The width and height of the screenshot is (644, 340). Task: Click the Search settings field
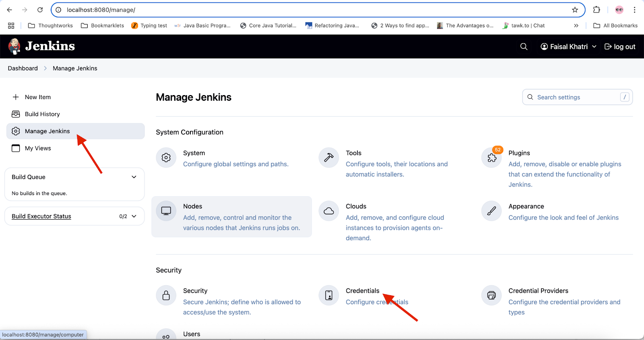[578, 97]
